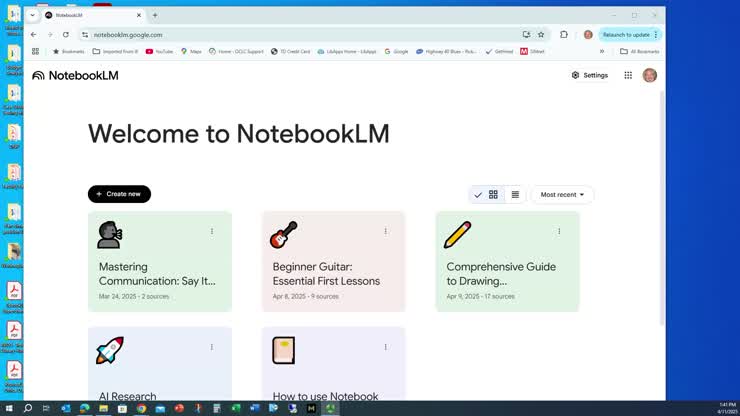Open the Settings button
Image resolution: width=740 pixels, height=416 pixels.
[x=590, y=75]
